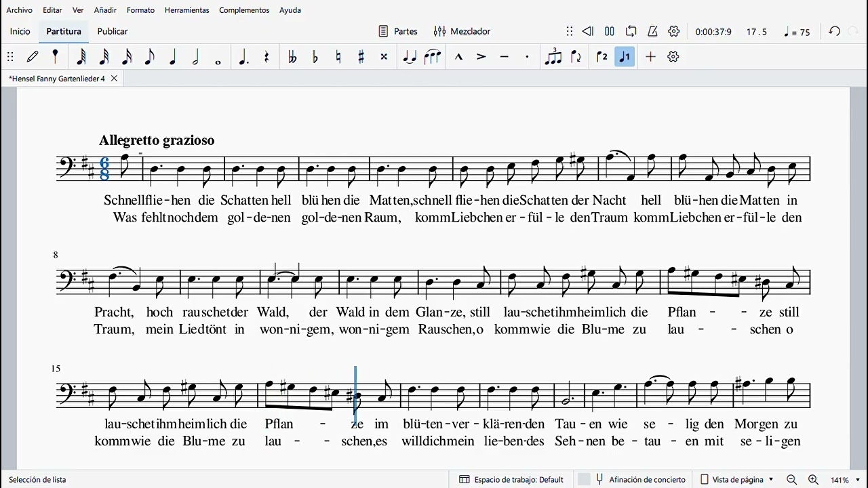868x488 pixels.
Task: Select the Allegretto grazioso tempo text
Action: [157, 140]
